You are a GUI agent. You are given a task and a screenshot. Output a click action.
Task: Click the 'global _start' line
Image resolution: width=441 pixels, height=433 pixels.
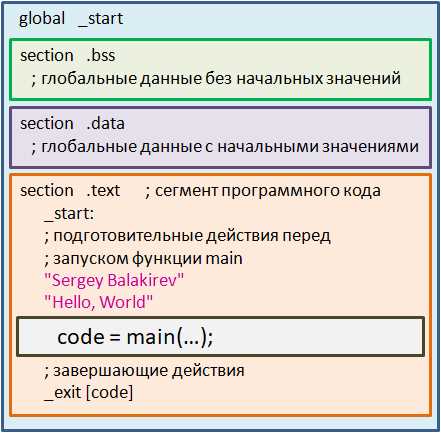pyautogui.click(x=71, y=19)
